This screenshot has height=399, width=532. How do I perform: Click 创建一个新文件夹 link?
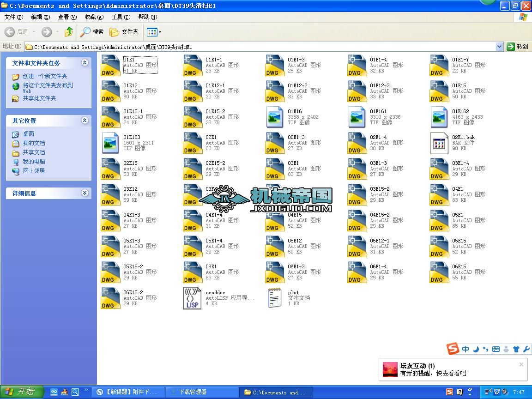click(45, 76)
